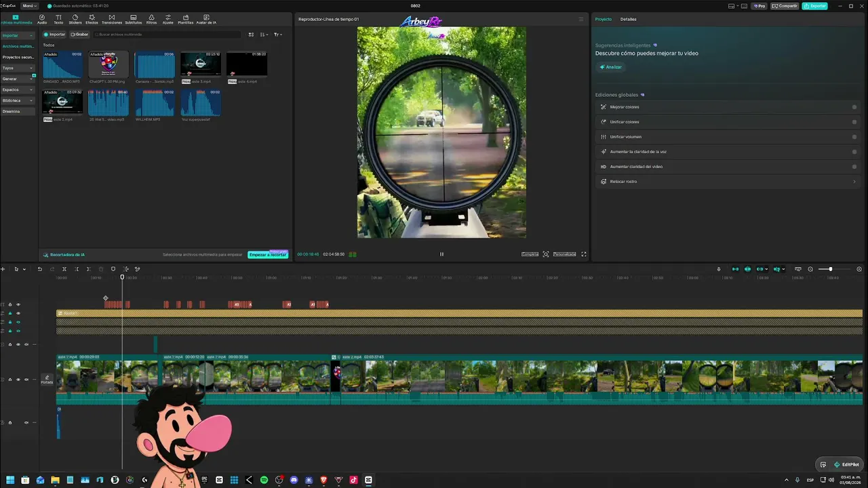868x488 pixels.
Task: Open the Filtros panel
Action: [x=152, y=20]
